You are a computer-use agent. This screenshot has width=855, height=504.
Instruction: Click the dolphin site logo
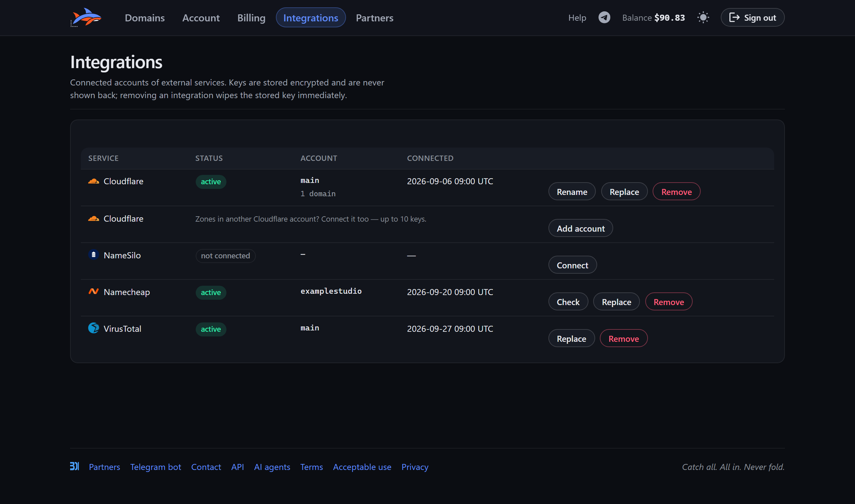(86, 17)
